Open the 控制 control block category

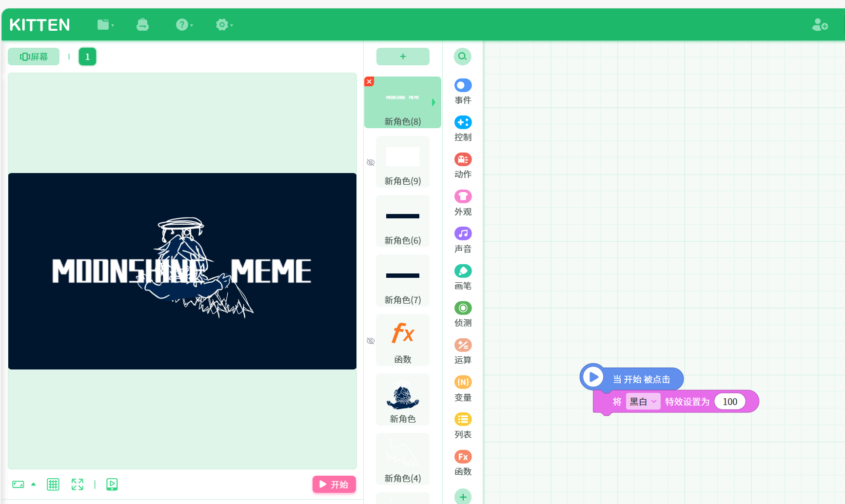(x=463, y=129)
